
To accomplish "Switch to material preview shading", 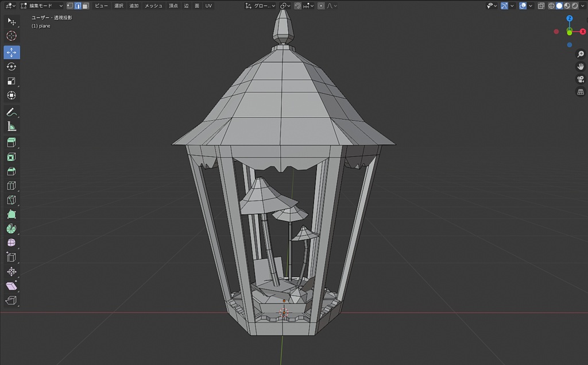I will click(567, 6).
